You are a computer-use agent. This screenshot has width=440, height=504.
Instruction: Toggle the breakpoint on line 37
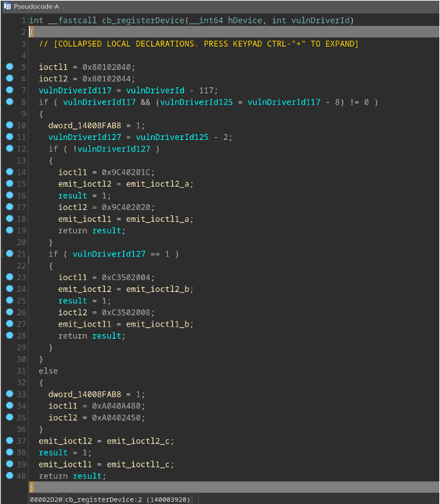[x=9, y=441]
